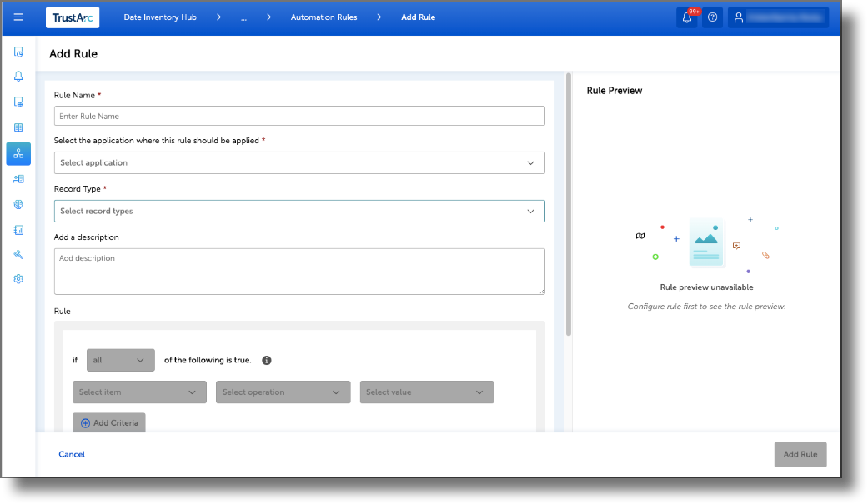Cancel the Add Rule form
Screen dimensions: 868x504
(72, 454)
